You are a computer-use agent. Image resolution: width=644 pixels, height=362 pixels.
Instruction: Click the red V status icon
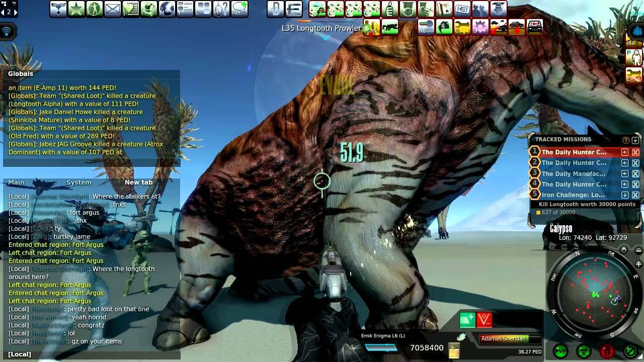pos(484,320)
